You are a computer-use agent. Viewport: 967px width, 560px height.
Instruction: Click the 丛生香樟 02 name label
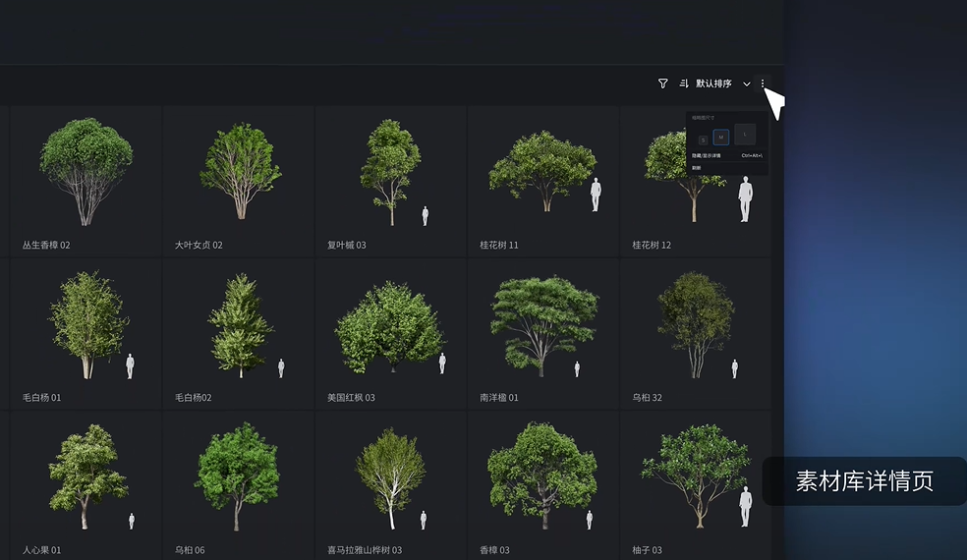pos(46,245)
